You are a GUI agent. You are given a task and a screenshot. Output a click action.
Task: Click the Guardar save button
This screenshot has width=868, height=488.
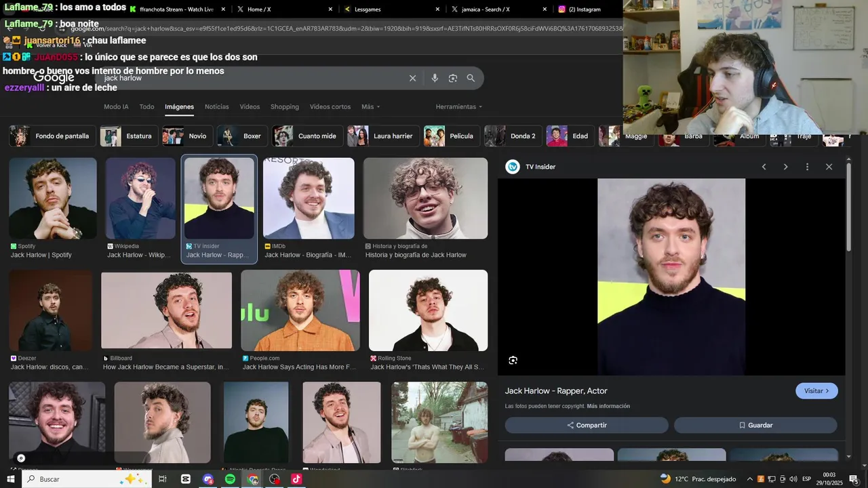tap(755, 425)
